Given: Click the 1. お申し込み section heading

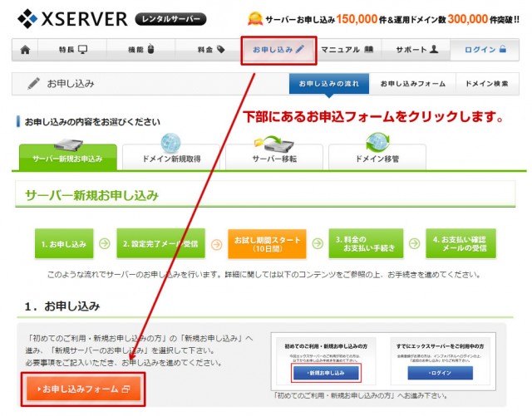Looking at the screenshot, I should click(62, 306).
